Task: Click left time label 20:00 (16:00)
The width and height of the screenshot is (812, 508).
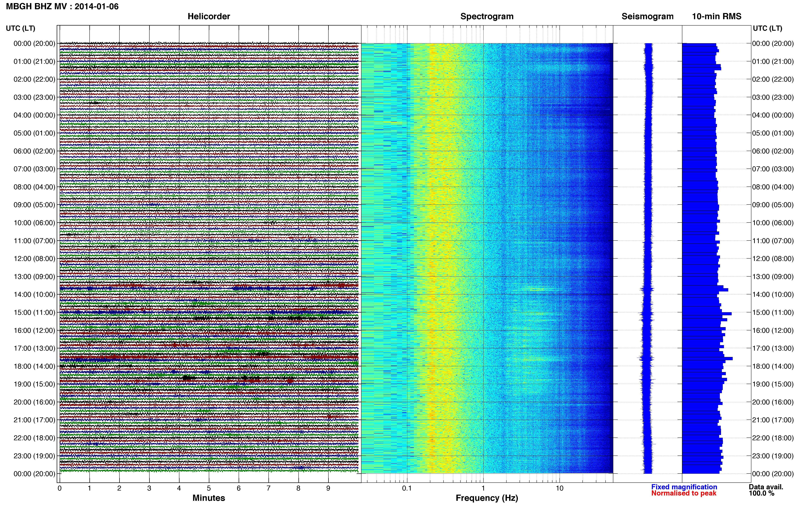Action: click(34, 402)
